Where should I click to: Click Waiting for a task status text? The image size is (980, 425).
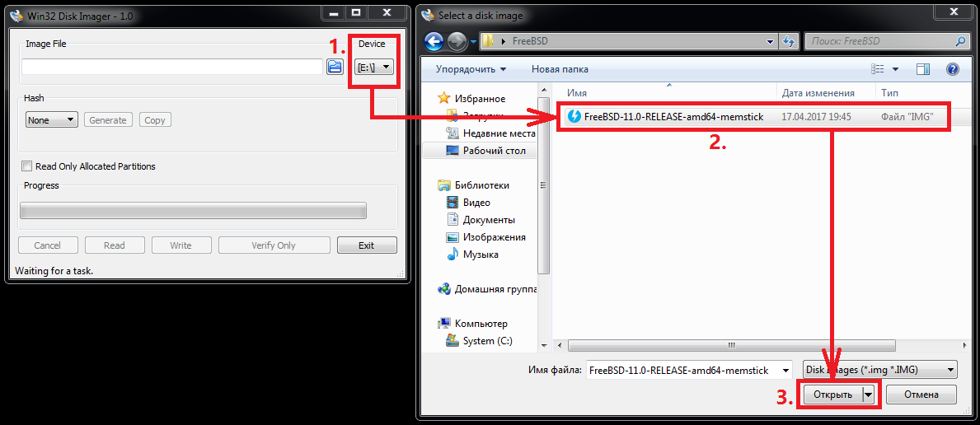click(x=54, y=271)
